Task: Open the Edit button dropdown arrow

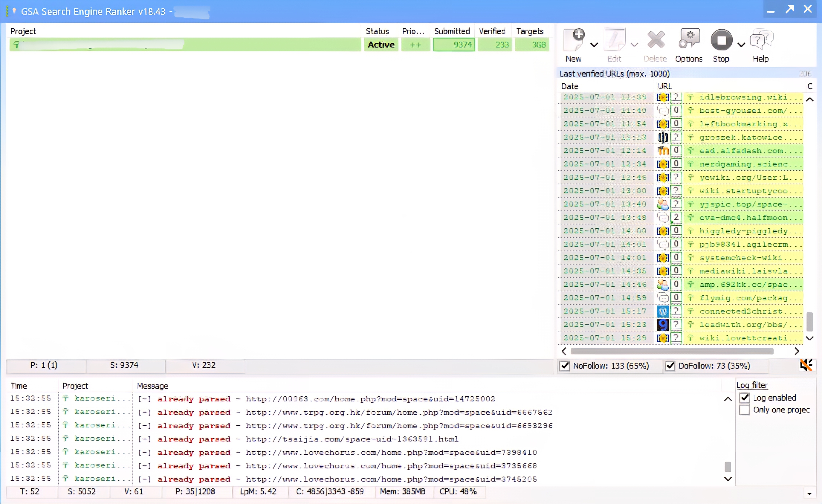Action: pos(635,44)
